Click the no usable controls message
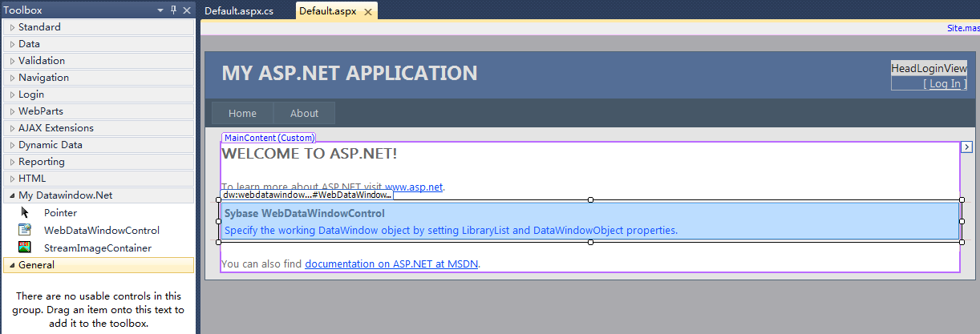The width and height of the screenshot is (980, 334). coord(99,309)
